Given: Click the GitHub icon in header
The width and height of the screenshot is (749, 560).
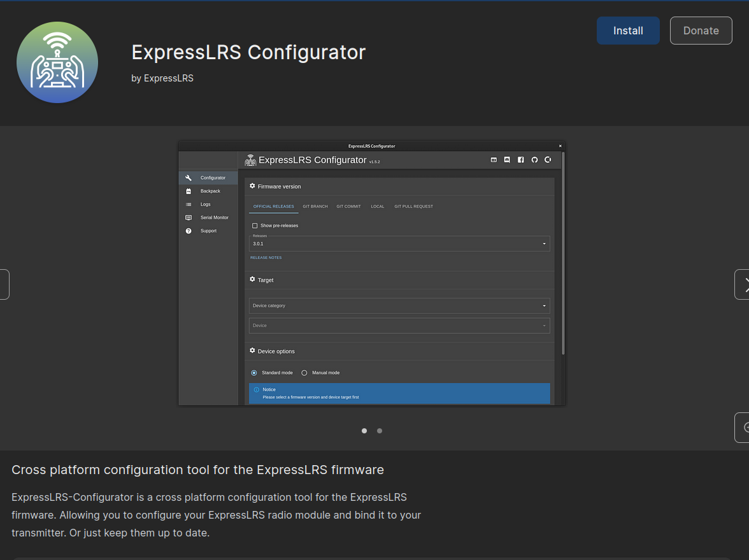Looking at the screenshot, I should coord(534,160).
